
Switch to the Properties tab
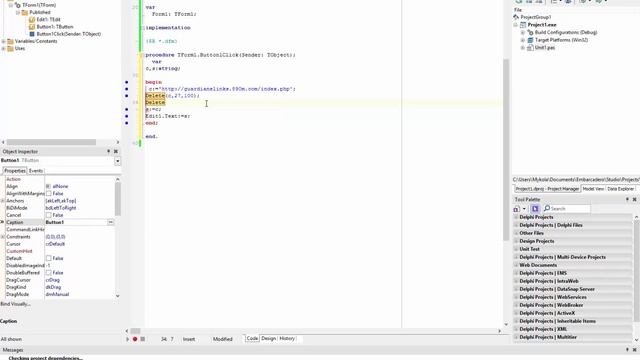(x=15, y=171)
